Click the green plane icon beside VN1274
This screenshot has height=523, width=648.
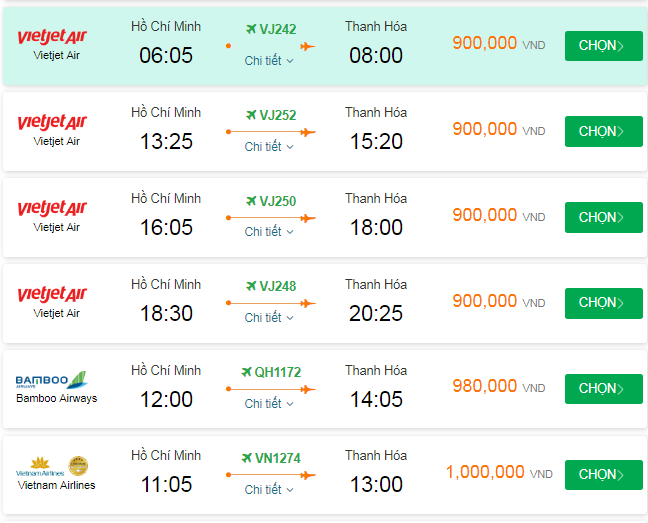pos(245,458)
